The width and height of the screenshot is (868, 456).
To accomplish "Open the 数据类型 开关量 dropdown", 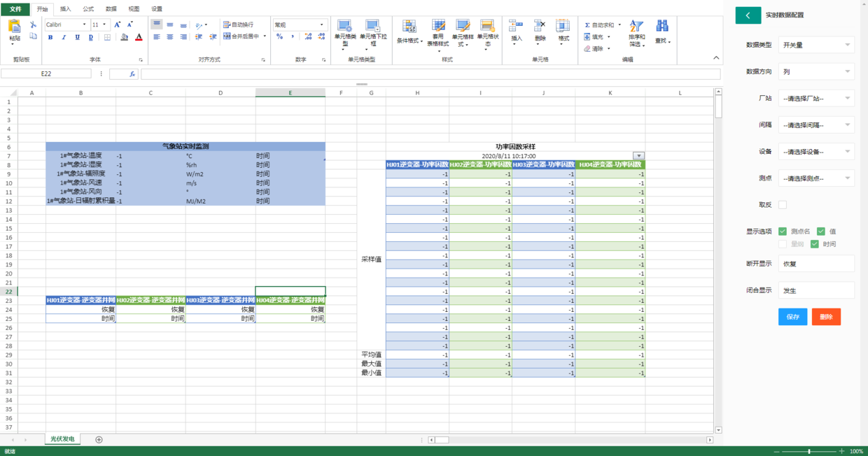I will point(816,45).
